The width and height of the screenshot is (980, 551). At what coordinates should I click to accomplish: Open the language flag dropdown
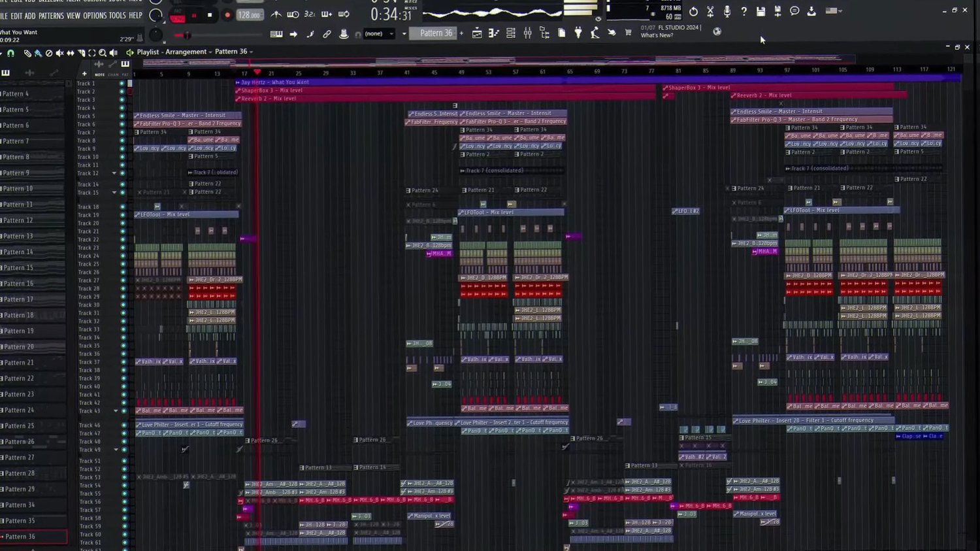834,11
